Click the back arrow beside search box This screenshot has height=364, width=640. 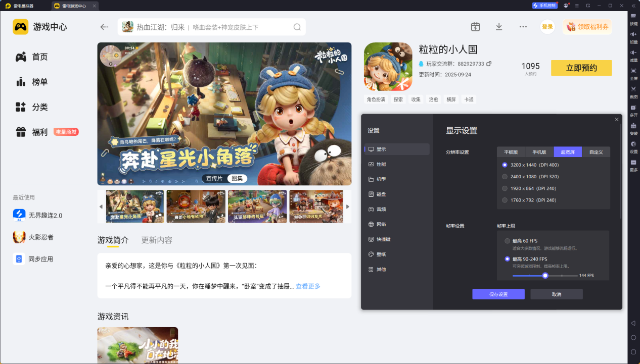point(104,27)
